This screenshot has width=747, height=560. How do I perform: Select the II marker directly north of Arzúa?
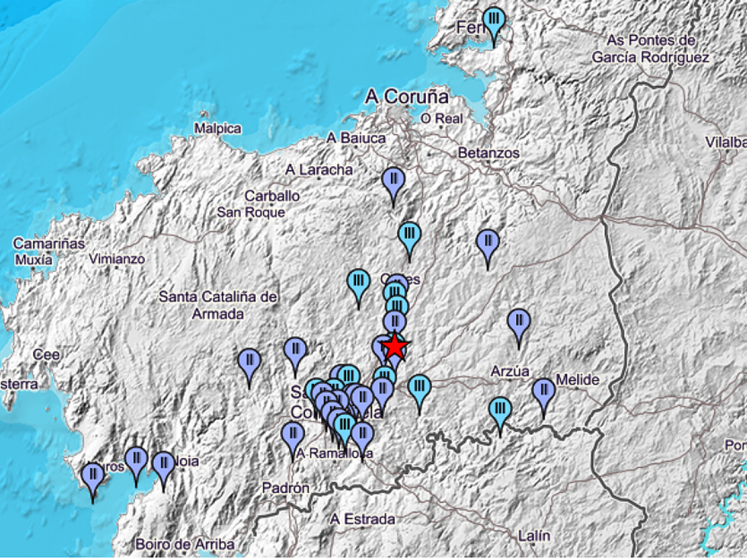tap(519, 322)
